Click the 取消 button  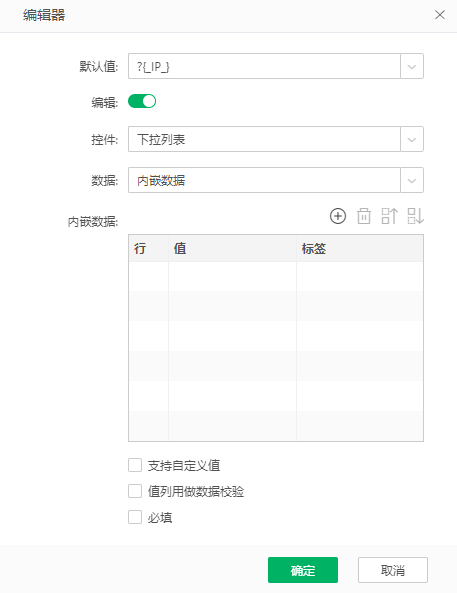393,570
